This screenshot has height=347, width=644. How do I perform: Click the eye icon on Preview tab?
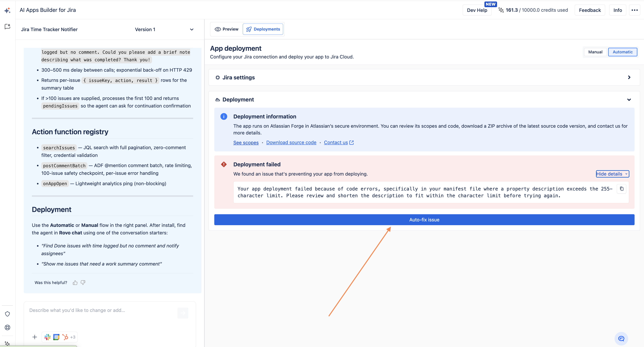(x=218, y=29)
